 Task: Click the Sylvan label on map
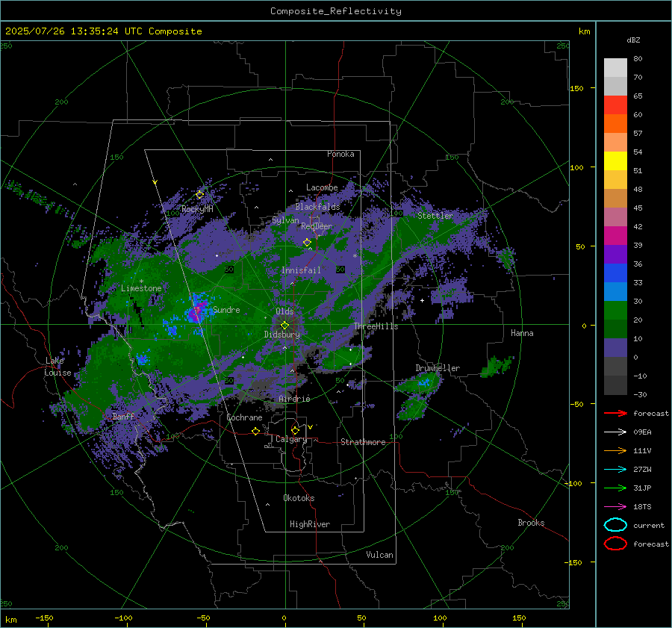[285, 220]
